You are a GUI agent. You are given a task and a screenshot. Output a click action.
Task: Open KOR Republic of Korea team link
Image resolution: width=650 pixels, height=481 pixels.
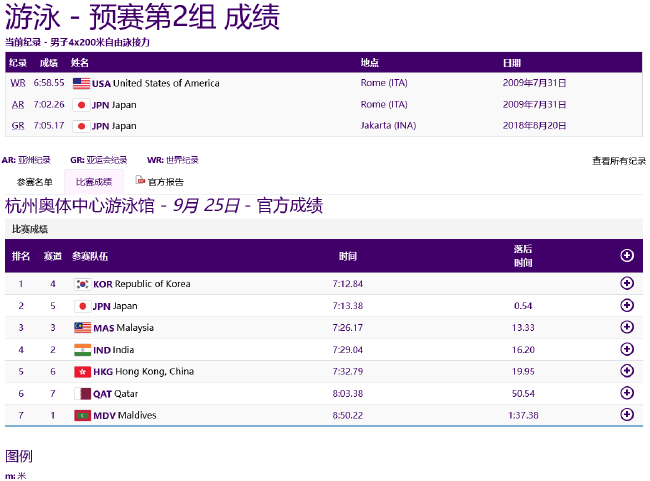[142, 284]
